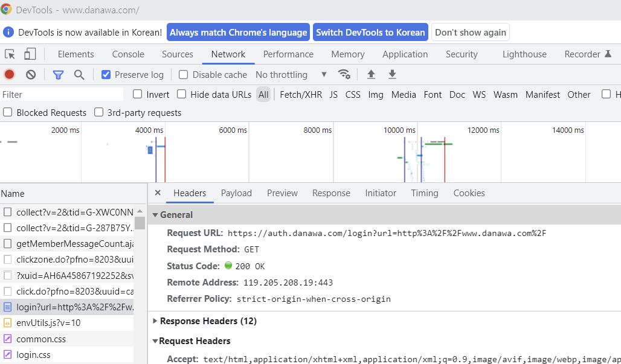This screenshot has height=364, width=621.
Task: Check the box for getMemberMessageCount row
Action: [7, 243]
